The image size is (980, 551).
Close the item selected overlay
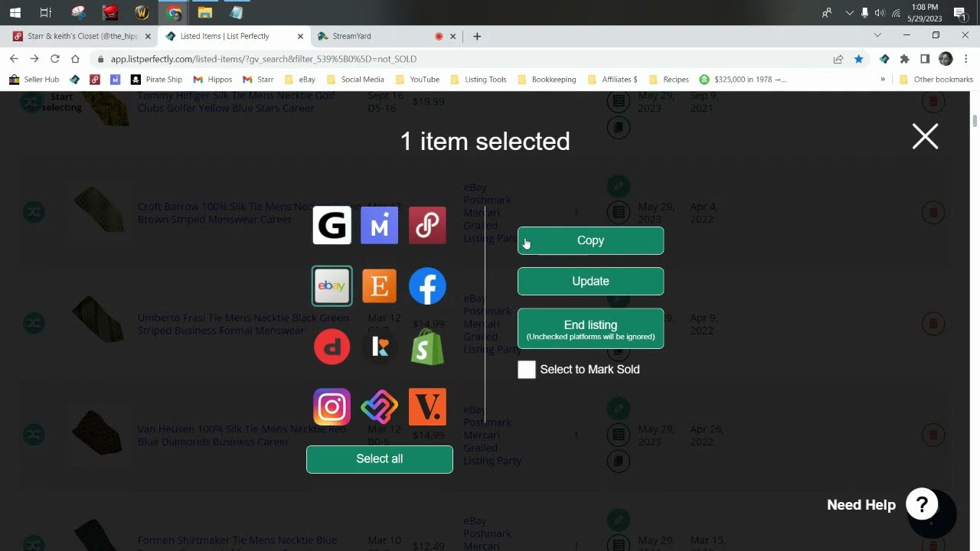click(925, 137)
